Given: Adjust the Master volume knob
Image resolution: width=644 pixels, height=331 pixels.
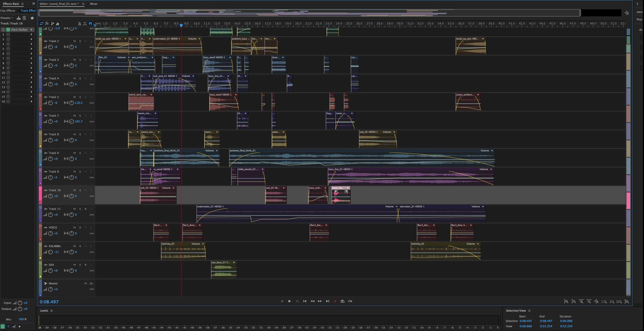Looking at the screenshot, I should pyautogui.click(x=50, y=289).
